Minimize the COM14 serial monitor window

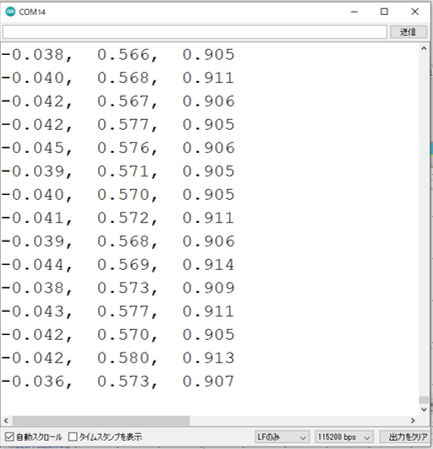[354, 12]
